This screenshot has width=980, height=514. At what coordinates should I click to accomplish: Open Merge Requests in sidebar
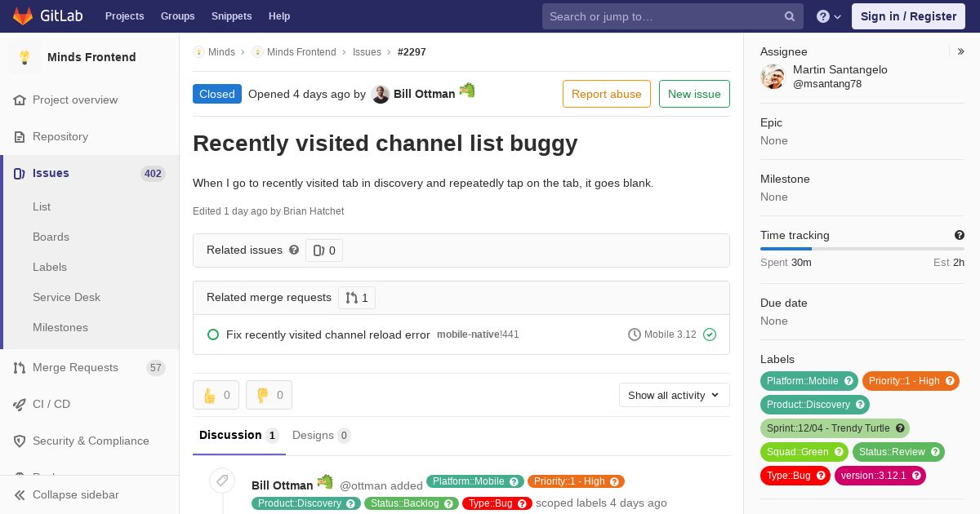(75, 367)
